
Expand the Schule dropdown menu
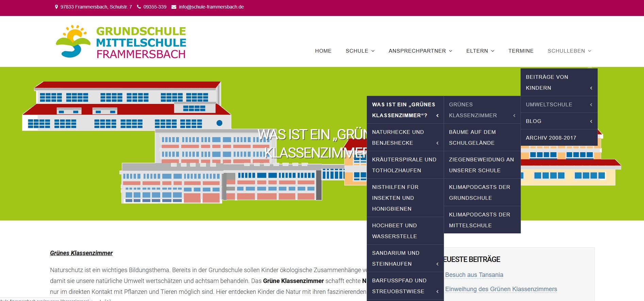click(x=360, y=51)
